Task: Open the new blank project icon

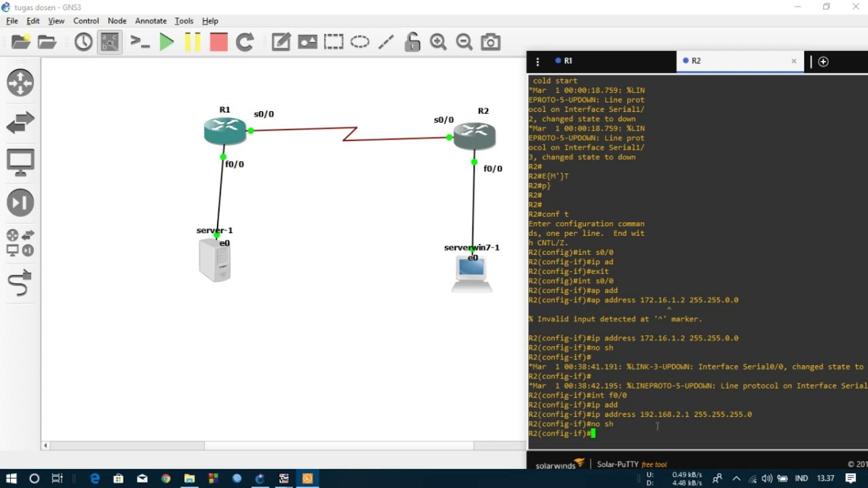Action: tap(21, 42)
